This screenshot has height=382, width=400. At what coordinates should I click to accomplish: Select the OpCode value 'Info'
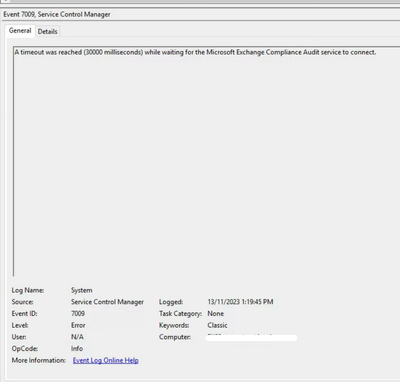(77, 349)
